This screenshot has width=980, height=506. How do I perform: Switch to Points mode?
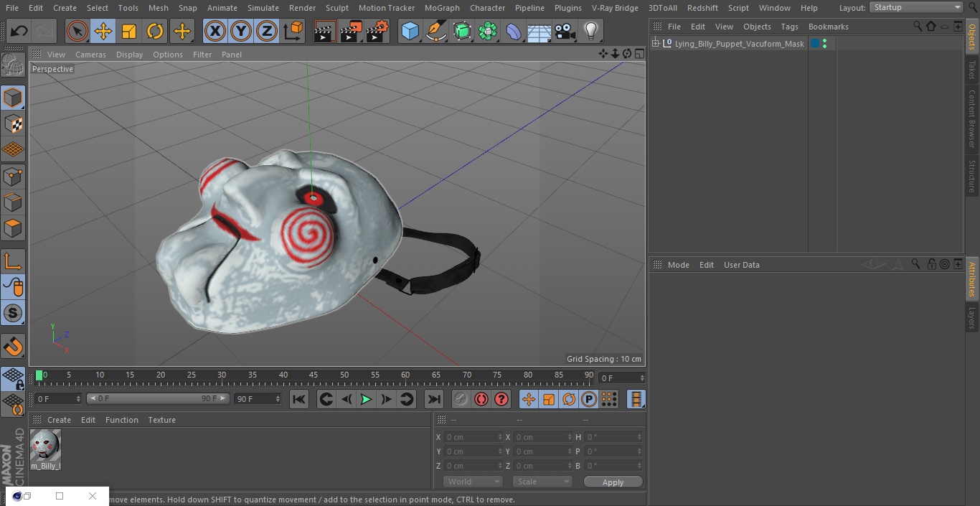tap(13, 176)
